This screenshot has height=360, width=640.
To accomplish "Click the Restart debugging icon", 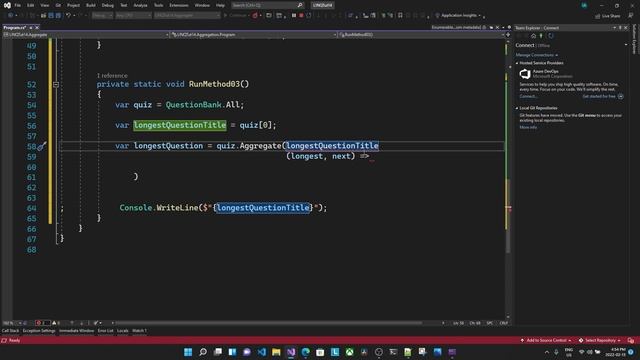I will pos(309,16).
